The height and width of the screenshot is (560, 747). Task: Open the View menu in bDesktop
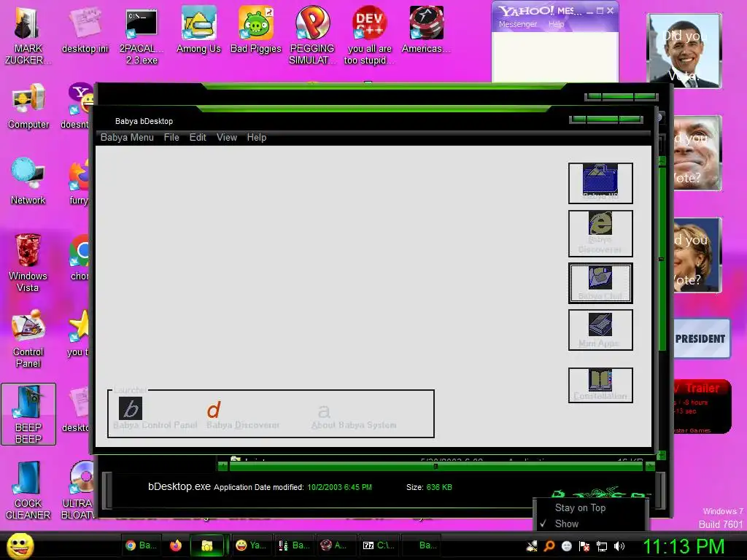click(227, 138)
